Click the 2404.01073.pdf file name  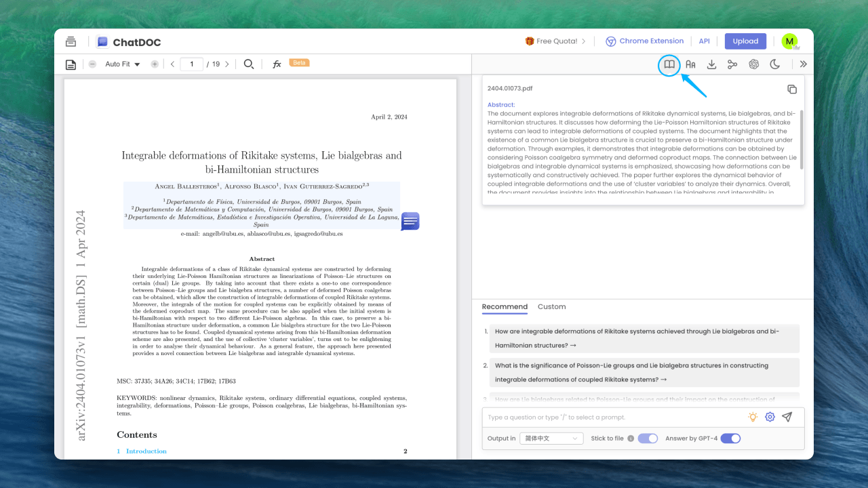(510, 89)
